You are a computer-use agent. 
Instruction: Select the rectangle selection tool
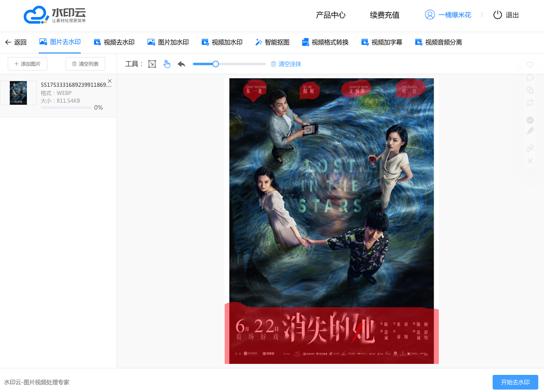tap(152, 64)
